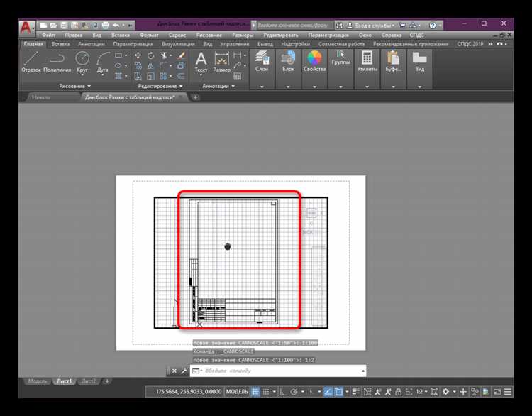Click the Open file icon in quick access

pyautogui.click(x=53, y=26)
